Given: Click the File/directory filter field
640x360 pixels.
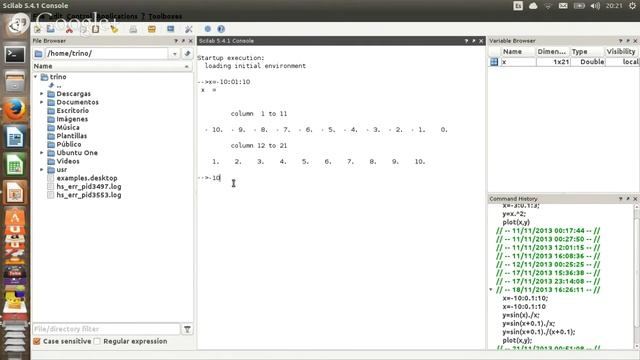Looking at the screenshot, I should [x=106, y=329].
